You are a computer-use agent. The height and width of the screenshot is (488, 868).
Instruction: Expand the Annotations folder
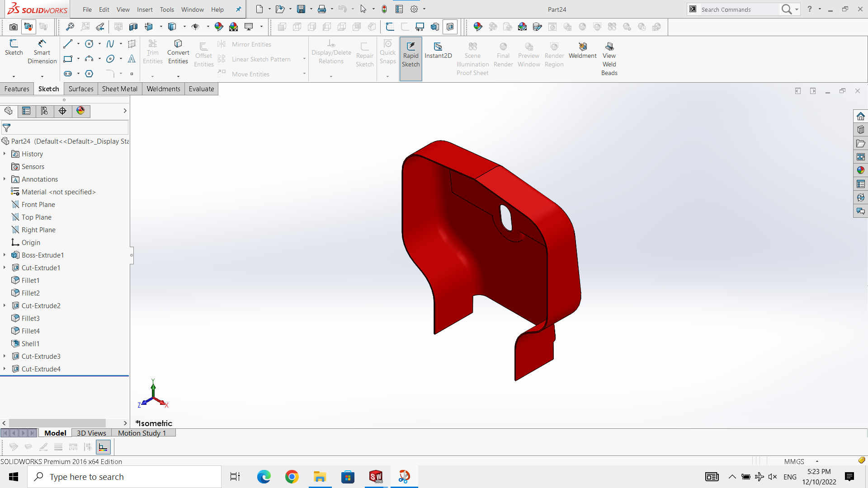tap(5, 179)
